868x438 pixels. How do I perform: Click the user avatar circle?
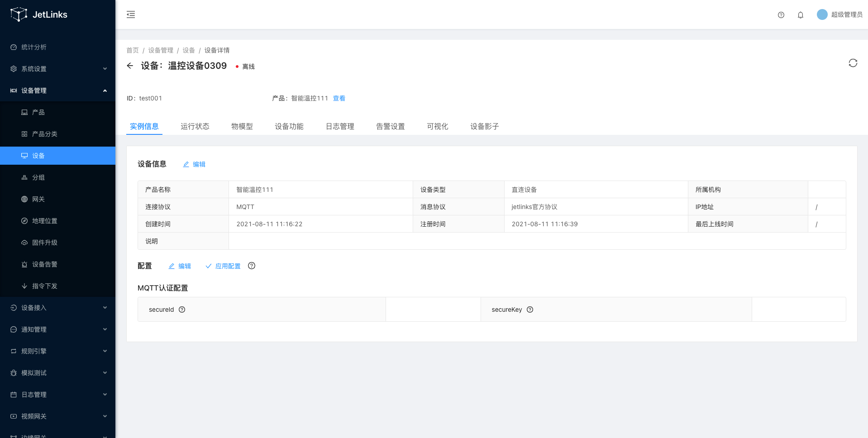pyautogui.click(x=822, y=14)
